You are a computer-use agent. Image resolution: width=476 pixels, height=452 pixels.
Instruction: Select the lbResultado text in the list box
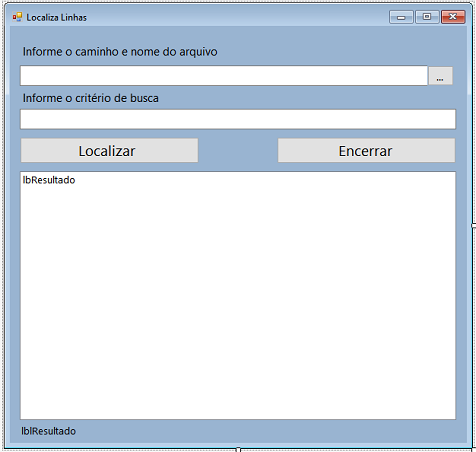pyautogui.click(x=49, y=180)
